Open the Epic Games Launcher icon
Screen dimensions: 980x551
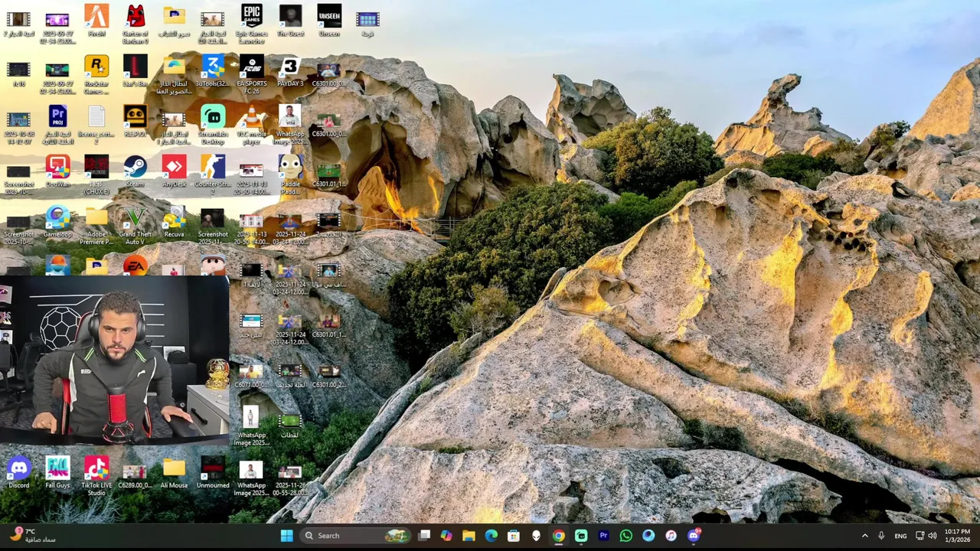(x=251, y=24)
